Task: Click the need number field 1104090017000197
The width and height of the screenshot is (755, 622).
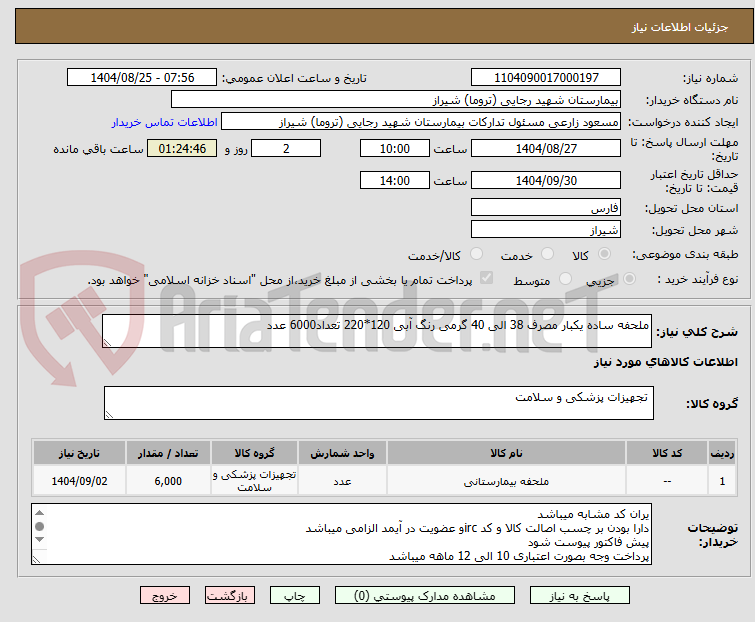Action: (x=546, y=78)
